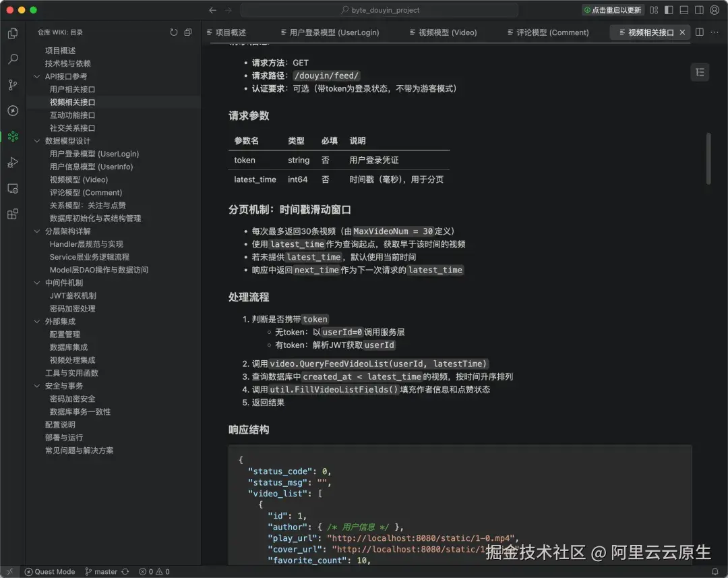This screenshot has width=728, height=578.
Task: Open the customize layout icon
Action: 654,10
